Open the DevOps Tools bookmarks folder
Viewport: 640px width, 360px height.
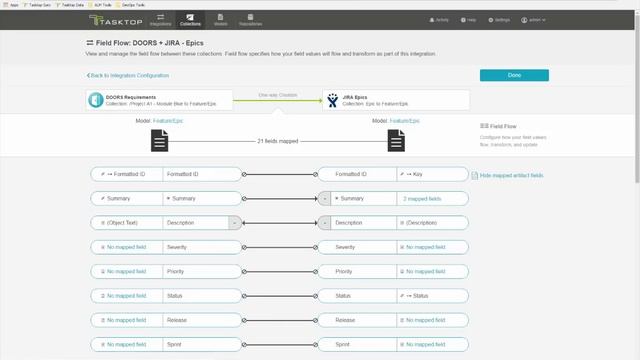click(x=130, y=5)
